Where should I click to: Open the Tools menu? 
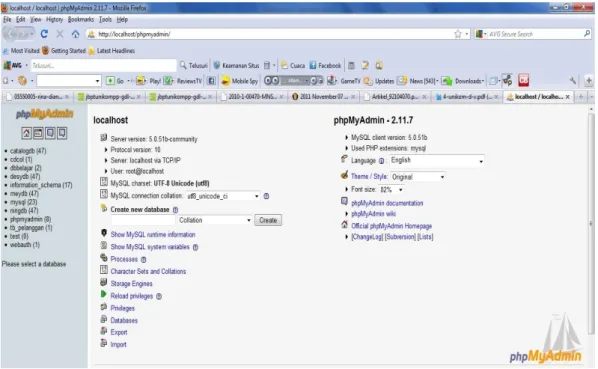point(105,19)
